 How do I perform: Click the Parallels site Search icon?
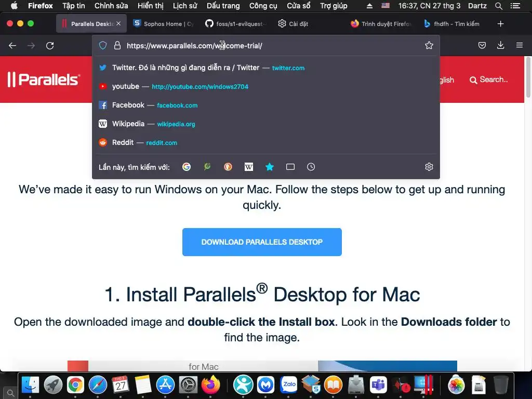[473, 80]
